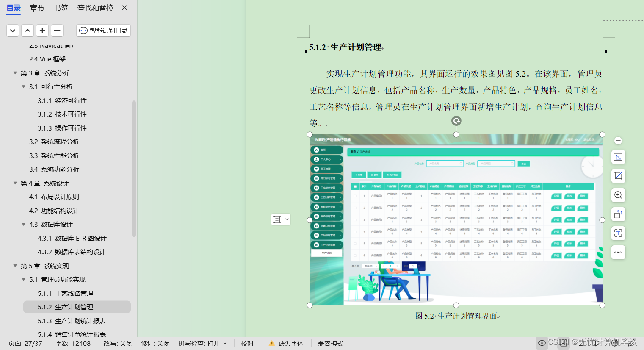Click the rotate image icon

pyautogui.click(x=618, y=214)
